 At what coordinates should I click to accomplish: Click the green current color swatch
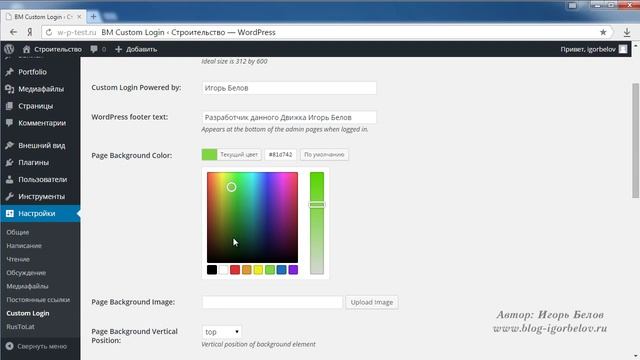tap(209, 155)
